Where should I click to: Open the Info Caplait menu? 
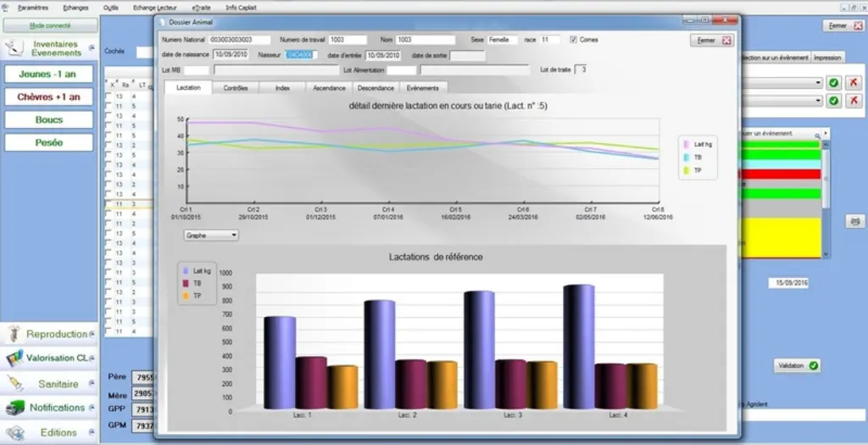tap(241, 8)
